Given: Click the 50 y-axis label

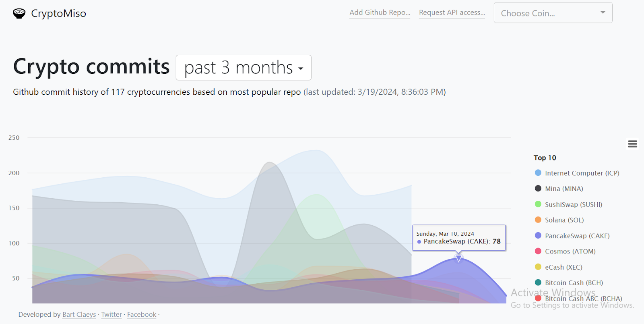Looking at the screenshot, I should pyautogui.click(x=16, y=278).
